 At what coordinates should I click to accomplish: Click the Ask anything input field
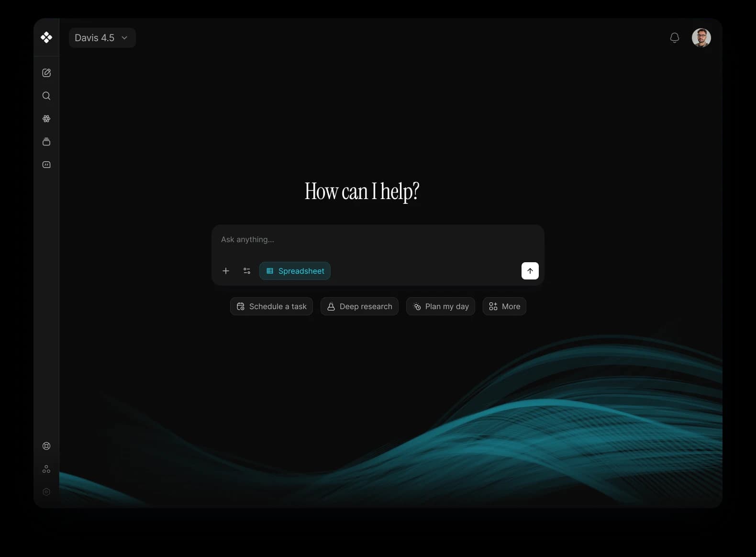[378, 240]
